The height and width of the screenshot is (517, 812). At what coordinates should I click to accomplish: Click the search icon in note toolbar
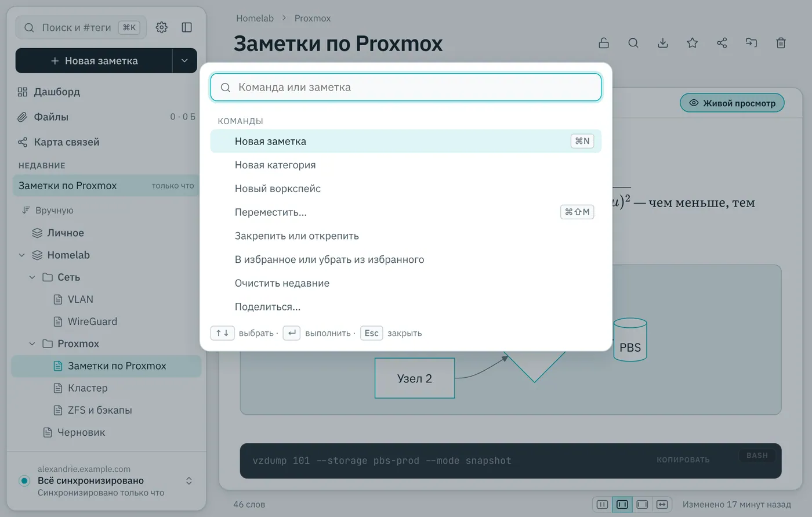[x=633, y=43]
